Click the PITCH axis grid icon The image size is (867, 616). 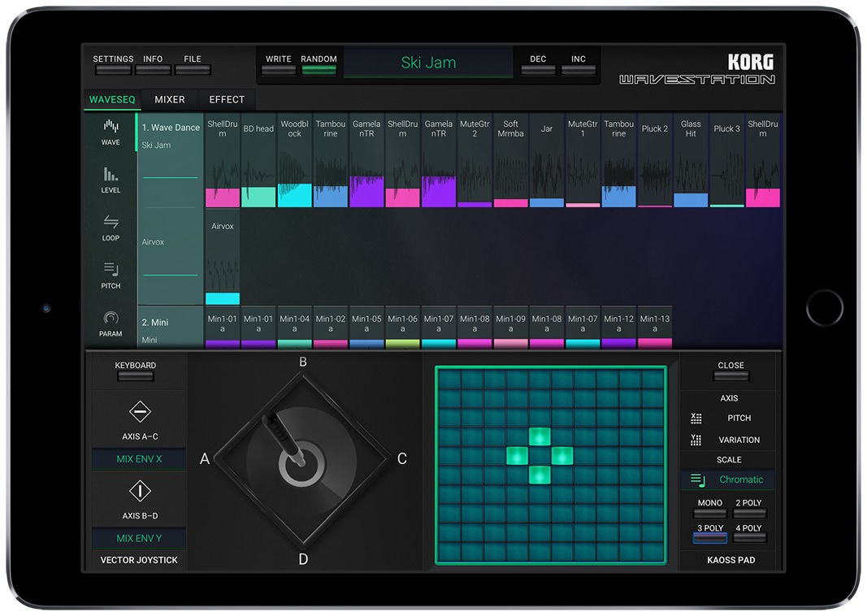pos(696,419)
